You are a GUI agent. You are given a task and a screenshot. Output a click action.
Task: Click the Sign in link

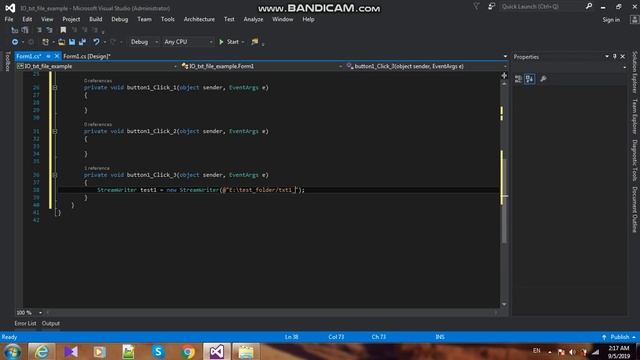point(611,20)
